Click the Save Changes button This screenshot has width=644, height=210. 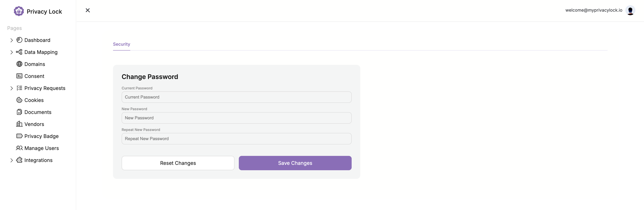click(x=295, y=163)
